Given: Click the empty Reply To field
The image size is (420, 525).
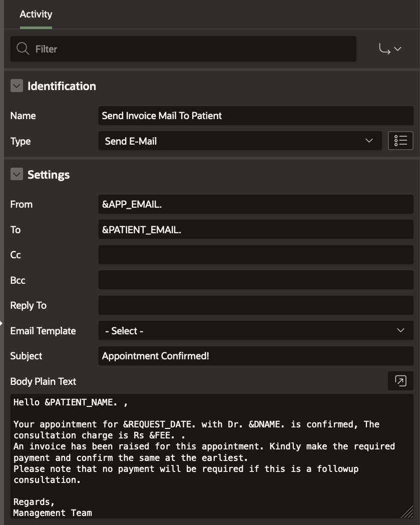Looking at the screenshot, I should coord(256,305).
